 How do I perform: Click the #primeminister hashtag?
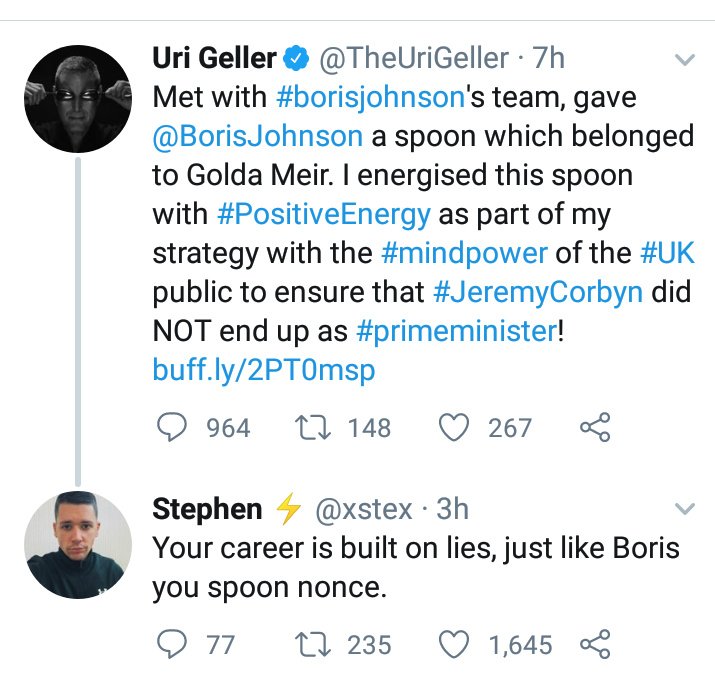pyautogui.click(x=457, y=330)
